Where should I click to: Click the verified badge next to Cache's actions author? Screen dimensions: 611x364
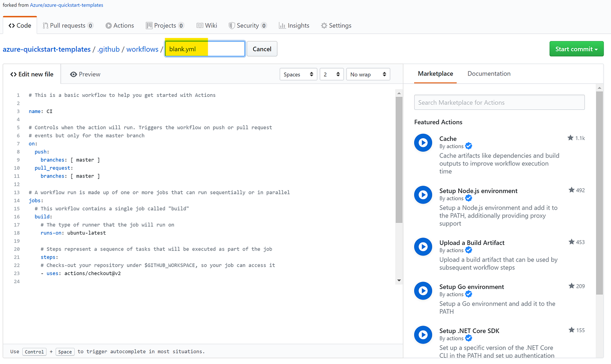tap(469, 146)
